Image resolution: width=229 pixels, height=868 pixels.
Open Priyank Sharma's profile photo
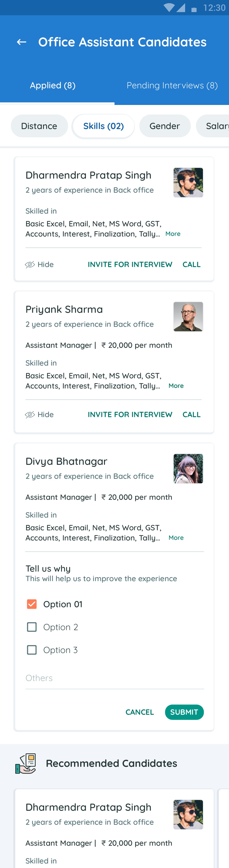(188, 317)
